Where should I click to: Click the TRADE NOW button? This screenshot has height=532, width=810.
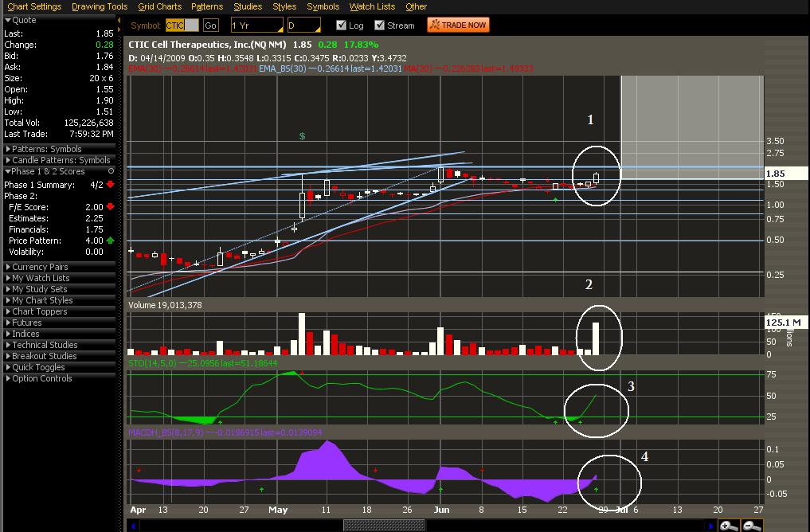458,25
